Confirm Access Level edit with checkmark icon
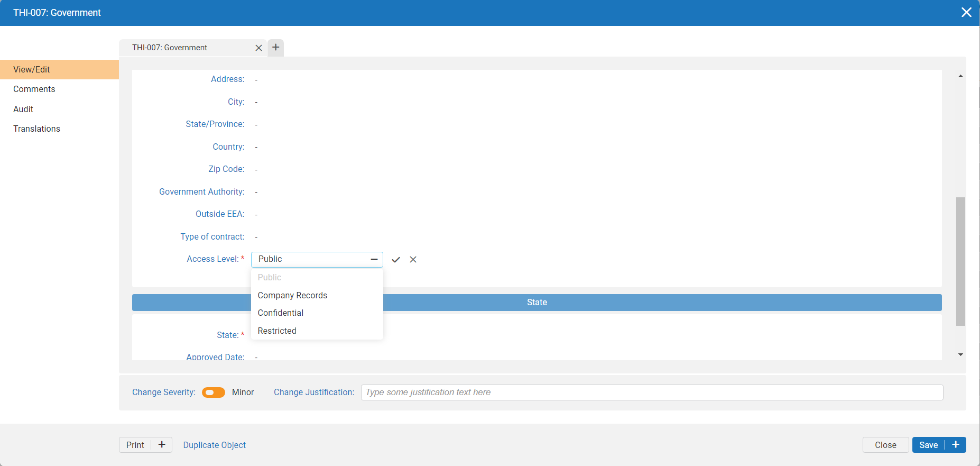The width and height of the screenshot is (980, 466). coord(396,259)
